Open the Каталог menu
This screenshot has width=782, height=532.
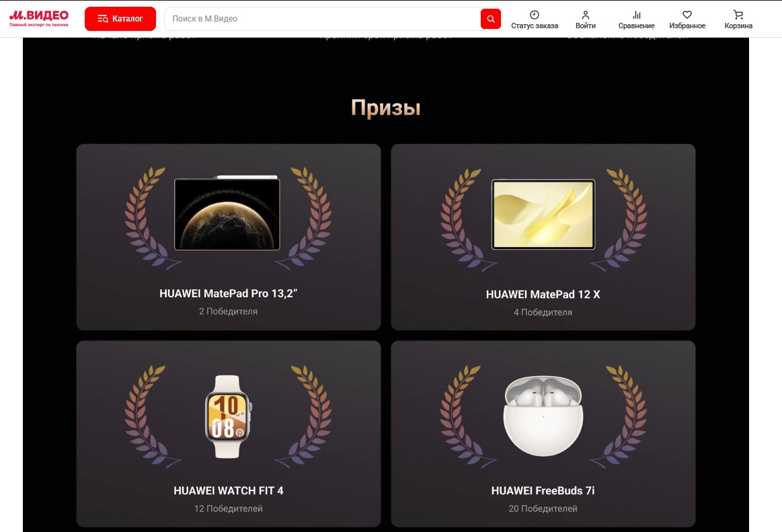(x=120, y=19)
